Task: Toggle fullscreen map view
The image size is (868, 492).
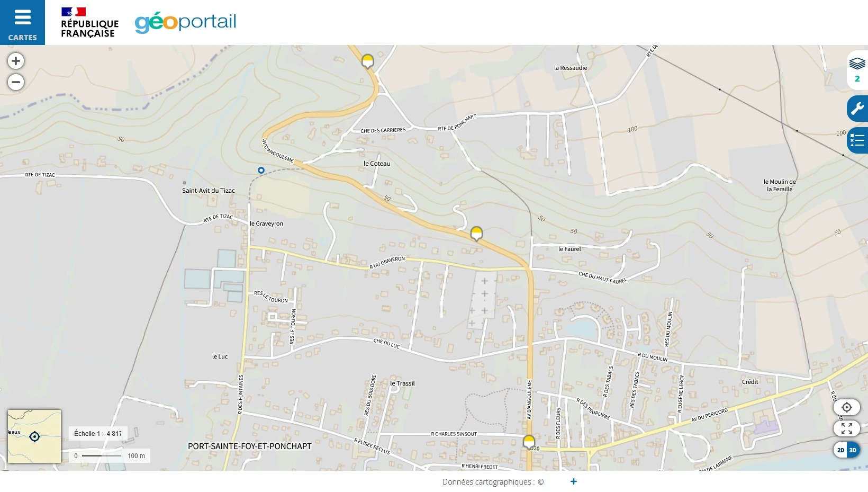Action: pos(847,428)
